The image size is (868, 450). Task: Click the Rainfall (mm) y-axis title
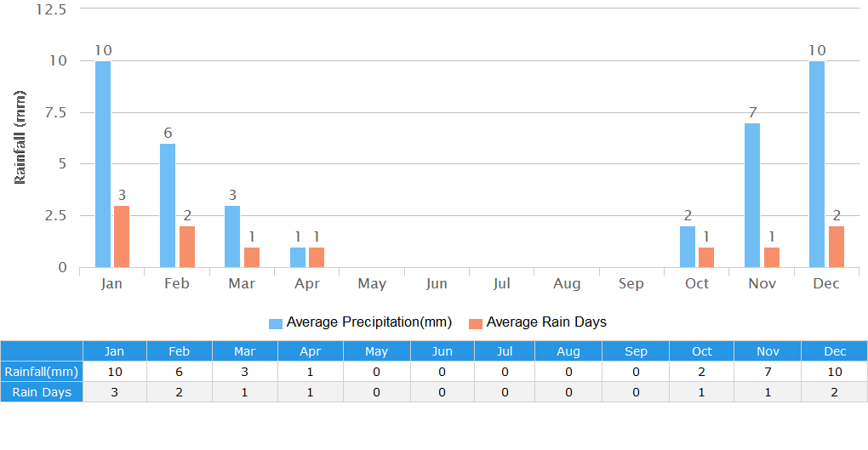(x=20, y=138)
